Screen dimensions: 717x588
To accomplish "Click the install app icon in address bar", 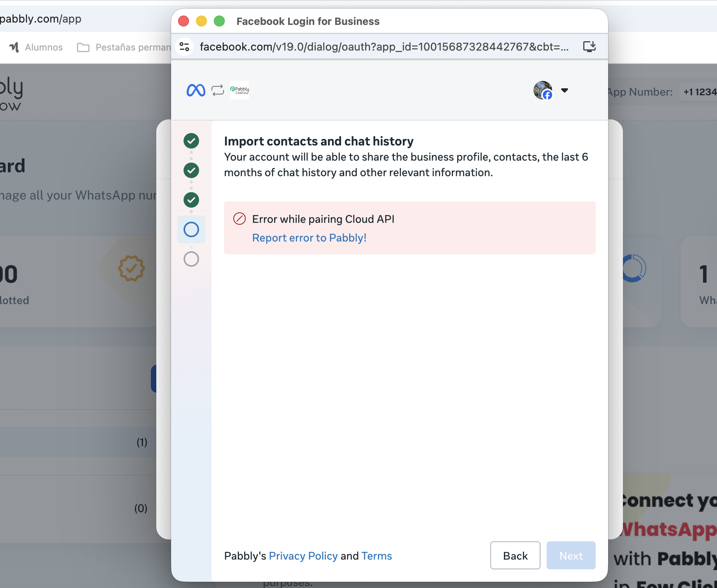I will click(x=589, y=47).
